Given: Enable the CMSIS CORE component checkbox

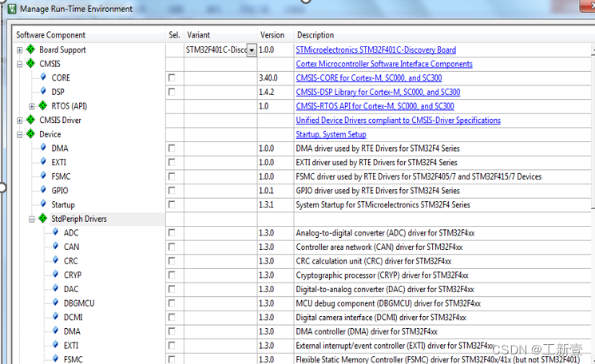Looking at the screenshot, I should [x=172, y=77].
